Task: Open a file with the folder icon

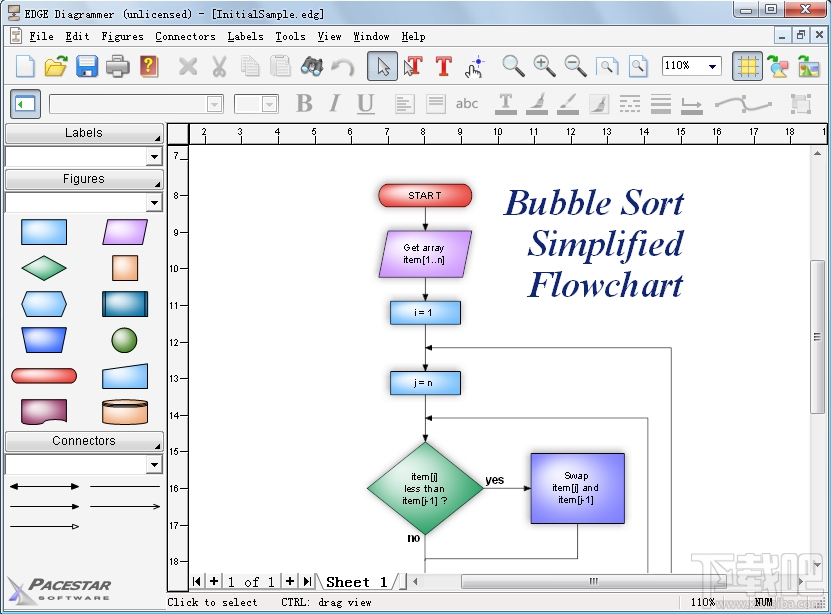Action: 56,66
